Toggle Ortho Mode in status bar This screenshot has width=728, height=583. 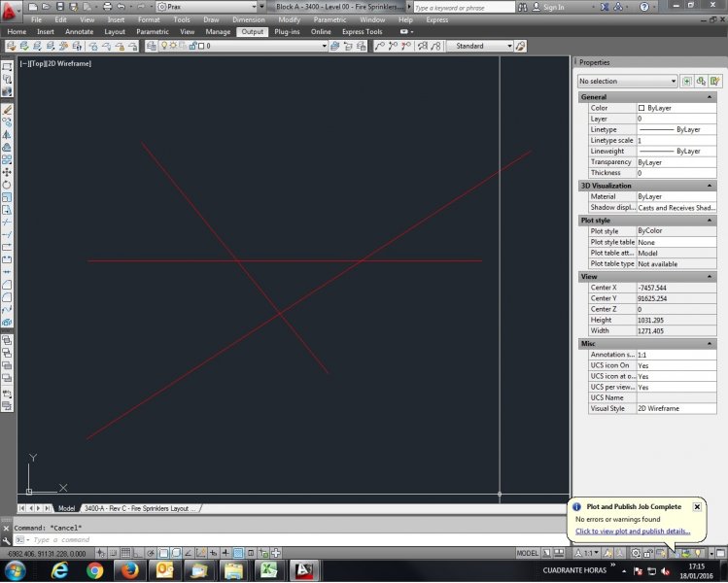point(138,553)
